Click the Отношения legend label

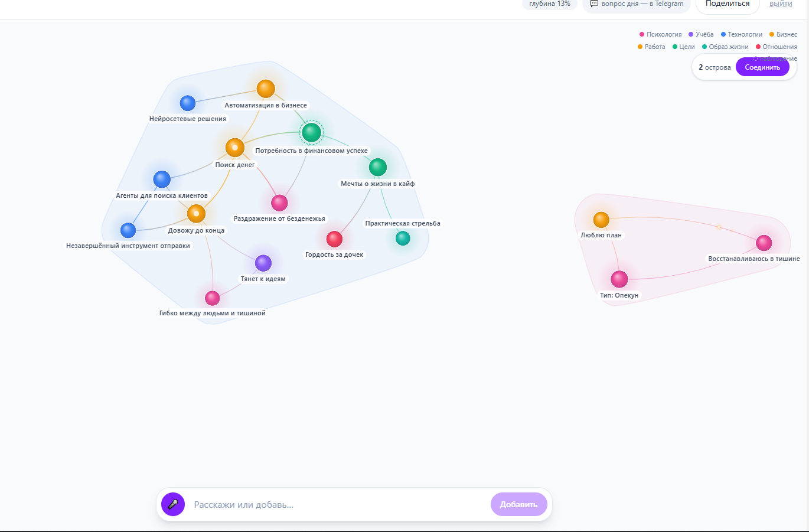click(779, 47)
